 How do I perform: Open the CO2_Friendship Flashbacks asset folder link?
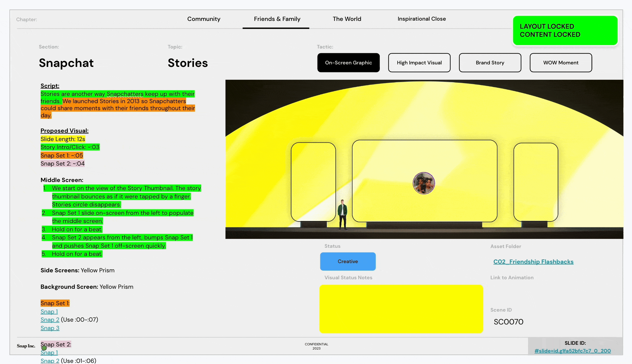[533, 262]
